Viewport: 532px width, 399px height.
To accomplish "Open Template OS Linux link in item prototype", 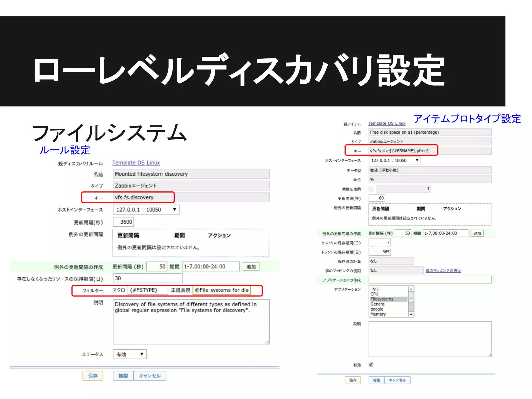I will point(387,123).
